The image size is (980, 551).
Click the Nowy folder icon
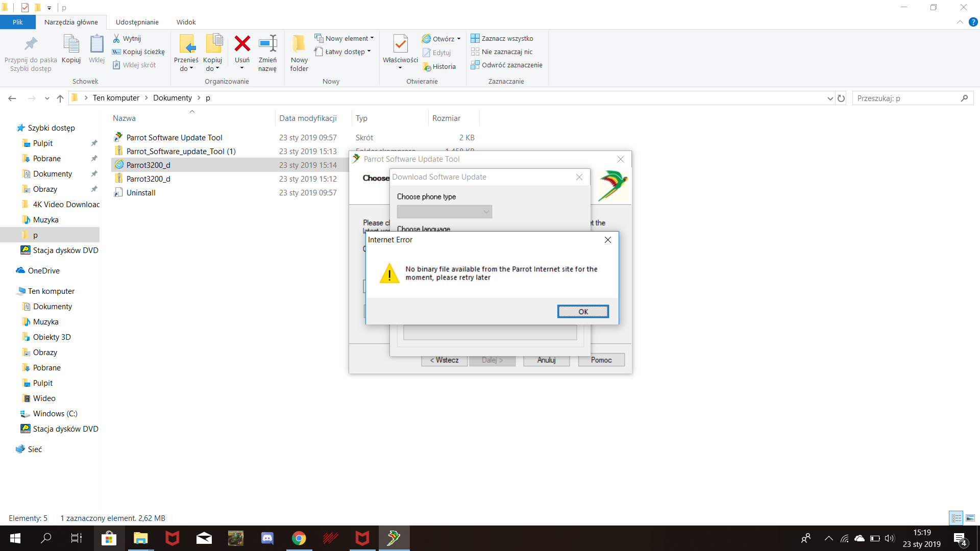[x=299, y=44]
